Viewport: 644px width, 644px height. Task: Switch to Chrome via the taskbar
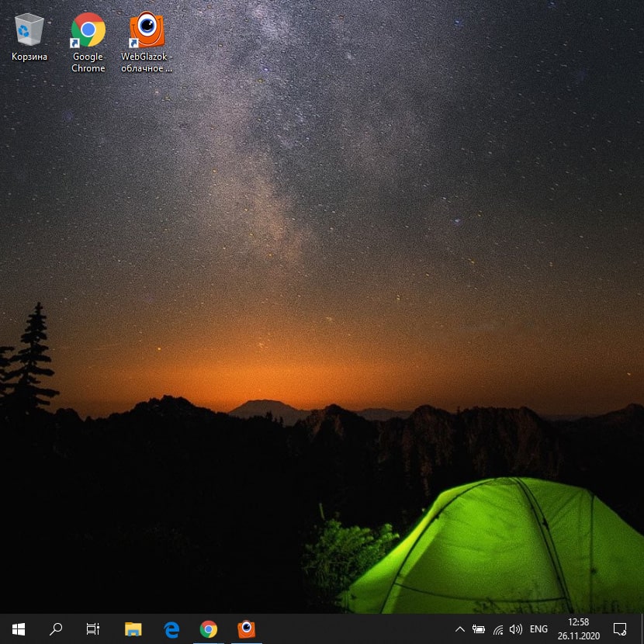point(209,628)
